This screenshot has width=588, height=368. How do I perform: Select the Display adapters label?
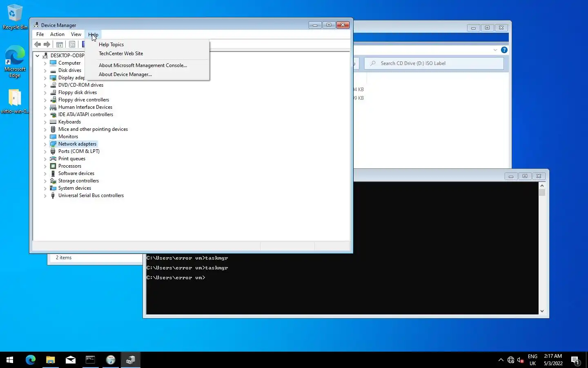point(71,78)
